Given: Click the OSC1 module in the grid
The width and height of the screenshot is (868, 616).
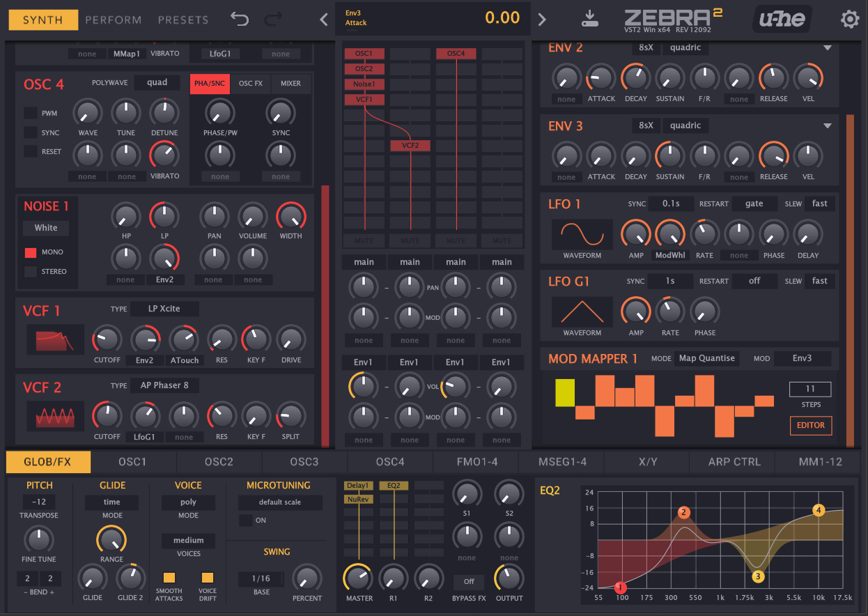Looking at the screenshot, I should pos(364,54).
